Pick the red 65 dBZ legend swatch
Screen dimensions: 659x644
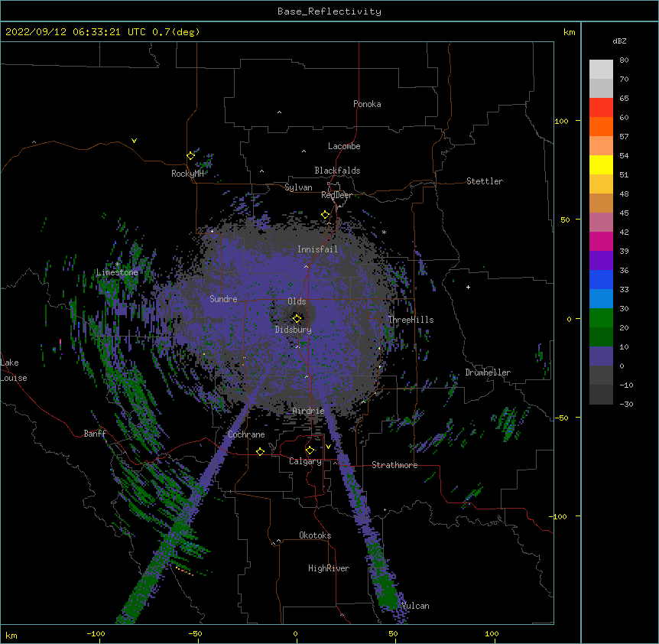[x=601, y=107]
